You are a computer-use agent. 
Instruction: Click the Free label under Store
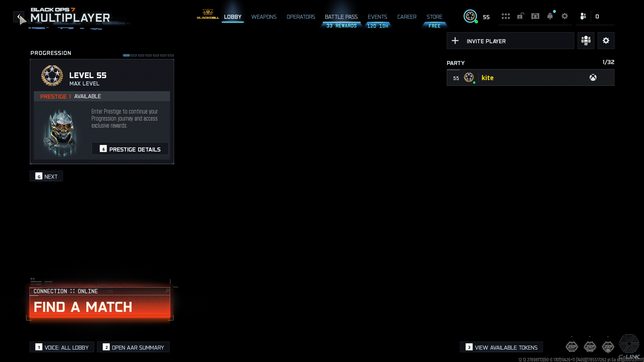[x=434, y=26]
